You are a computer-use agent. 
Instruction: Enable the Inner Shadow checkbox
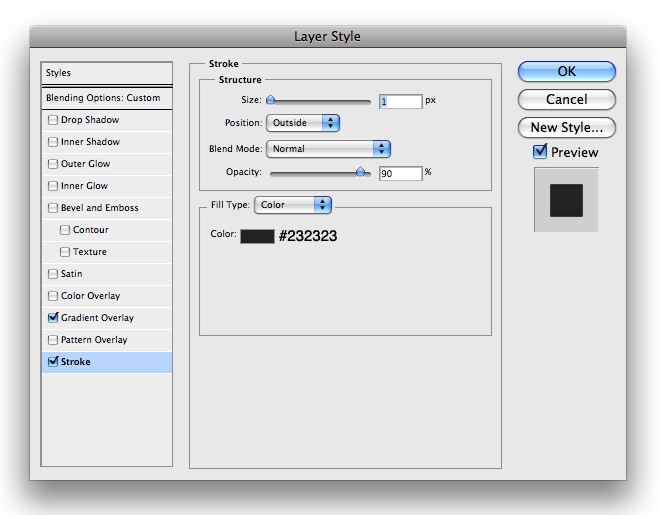(x=53, y=142)
